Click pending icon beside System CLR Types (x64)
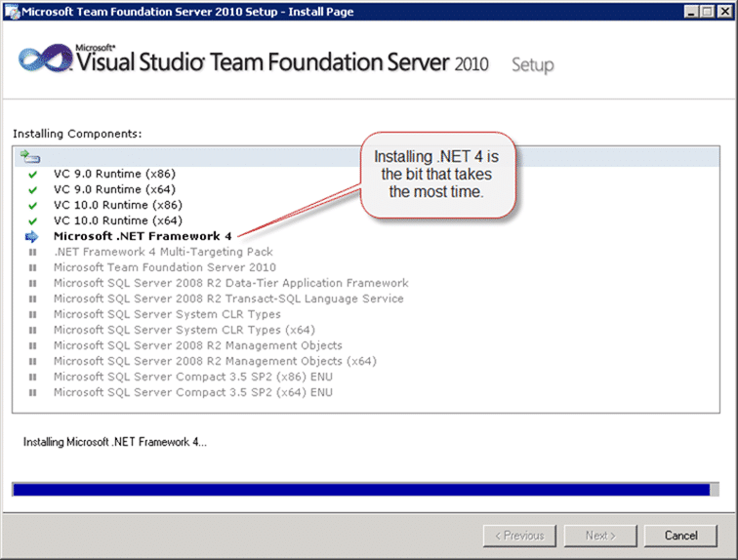Viewport: 738px width, 560px height. (32, 330)
